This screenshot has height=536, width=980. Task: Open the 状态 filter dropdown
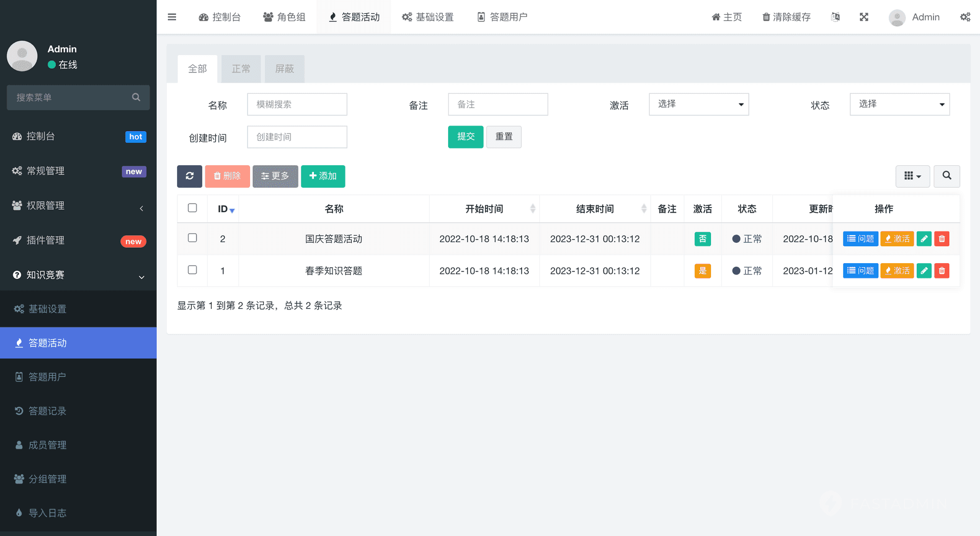pyautogui.click(x=899, y=105)
